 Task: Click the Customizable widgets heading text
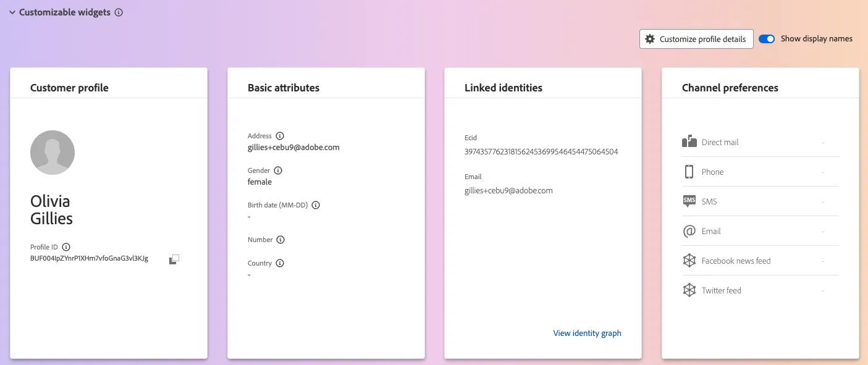[x=65, y=12]
